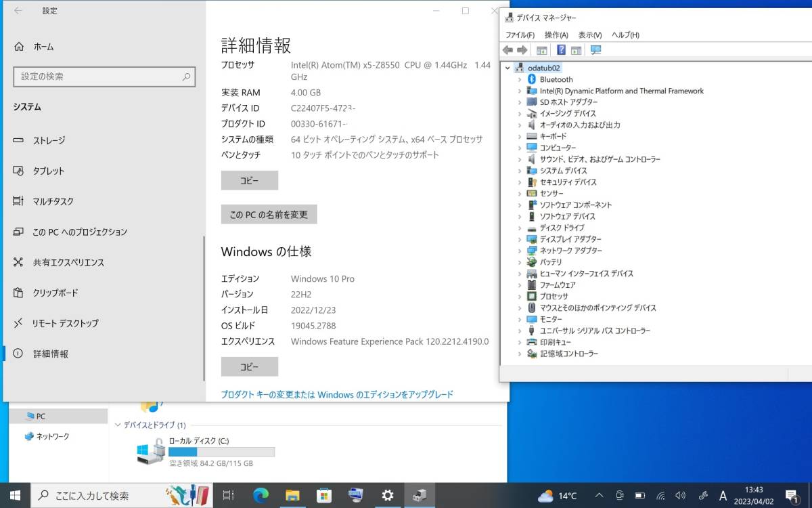The height and width of the screenshot is (508, 812).
Task: Click the IME input mode 'A' tray icon
Action: (x=723, y=496)
